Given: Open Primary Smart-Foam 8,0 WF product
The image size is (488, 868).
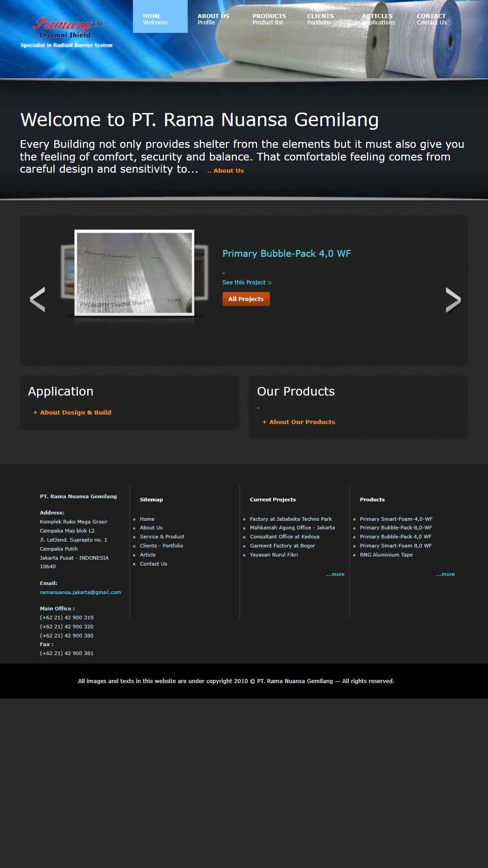Looking at the screenshot, I should pyautogui.click(x=396, y=546).
